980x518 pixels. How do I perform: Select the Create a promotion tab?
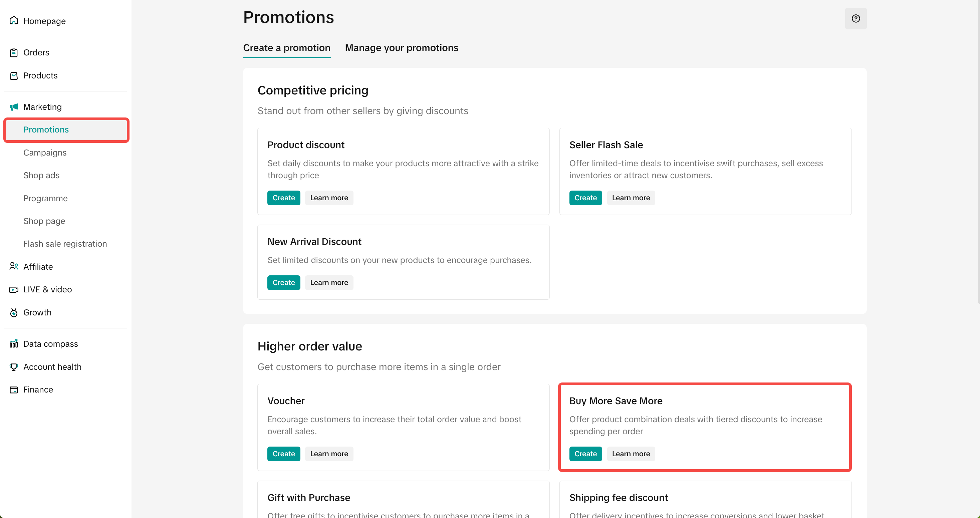point(286,48)
